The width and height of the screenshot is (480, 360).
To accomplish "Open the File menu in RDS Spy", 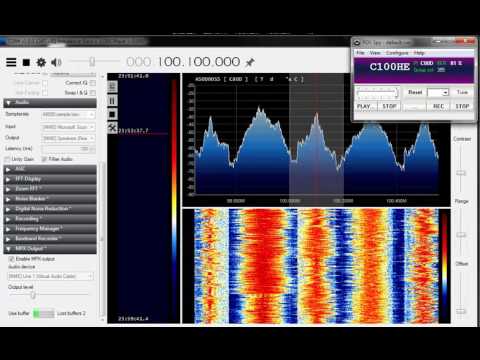I will (x=360, y=53).
